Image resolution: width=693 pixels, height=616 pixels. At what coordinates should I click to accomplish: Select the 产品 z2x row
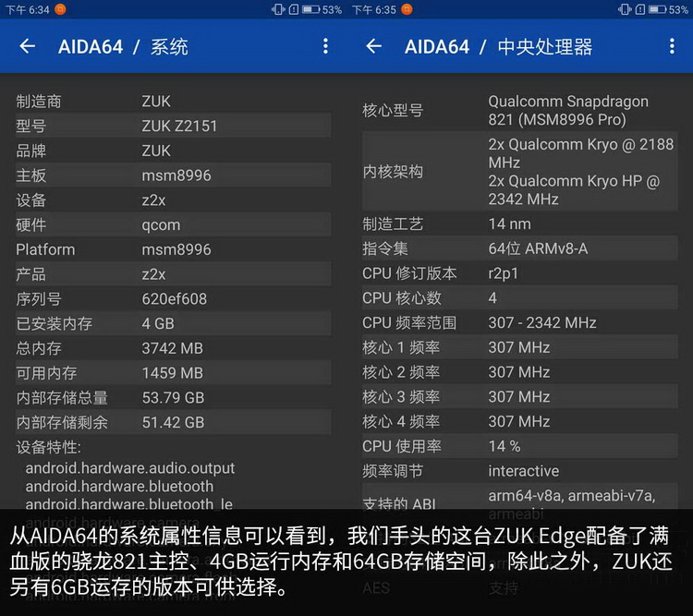pos(174,274)
